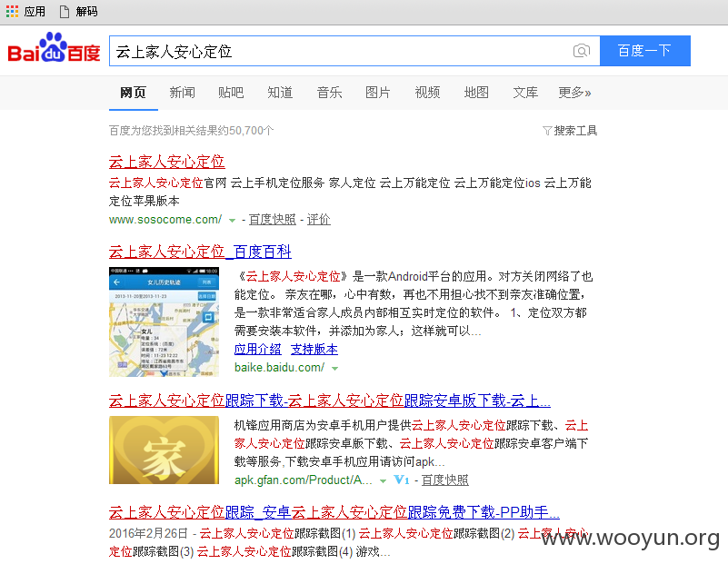Viewport: 728px width, 564px height.
Task: Click the 评价 link
Action: pos(318,220)
